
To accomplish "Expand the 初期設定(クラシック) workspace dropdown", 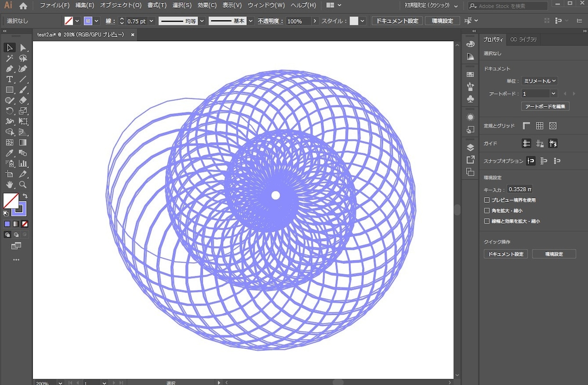I will pyautogui.click(x=431, y=6).
